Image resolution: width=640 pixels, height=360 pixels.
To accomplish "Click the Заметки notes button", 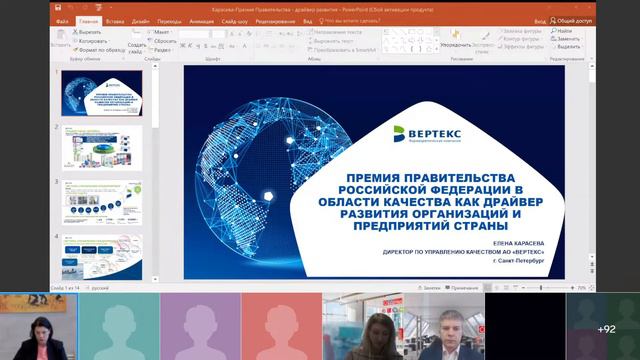I will pyautogui.click(x=429, y=288).
